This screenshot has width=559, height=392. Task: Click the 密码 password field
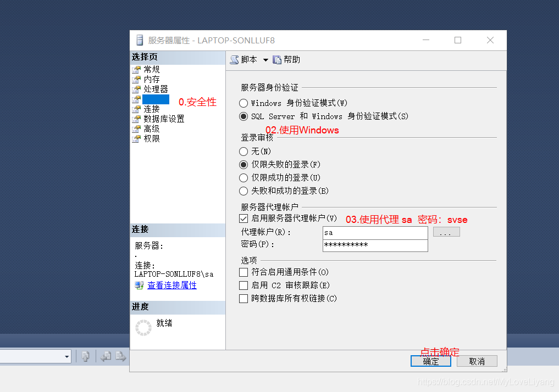[x=375, y=245]
